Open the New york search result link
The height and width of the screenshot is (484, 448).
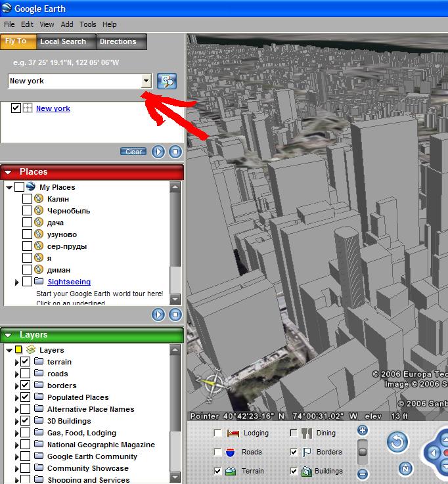point(53,108)
